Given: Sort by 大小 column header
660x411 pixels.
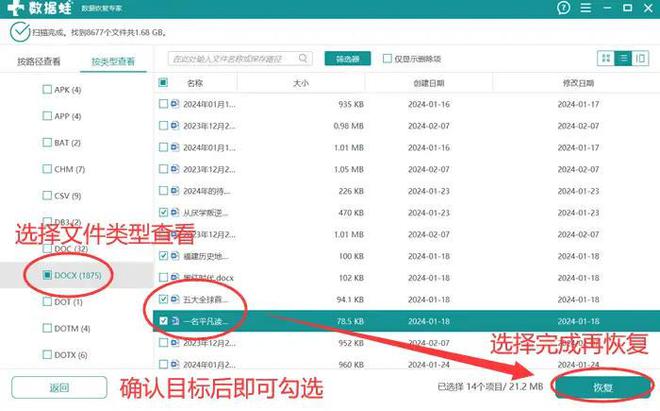Looking at the screenshot, I should point(301,83).
